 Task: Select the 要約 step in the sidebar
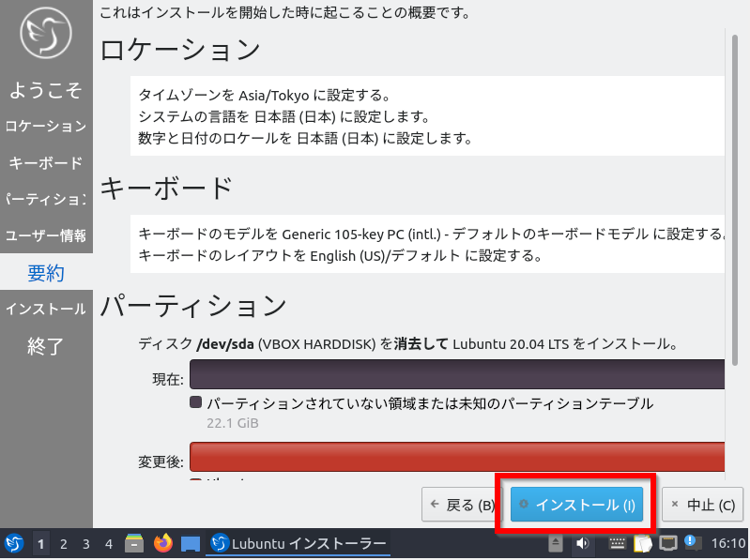[46, 272]
